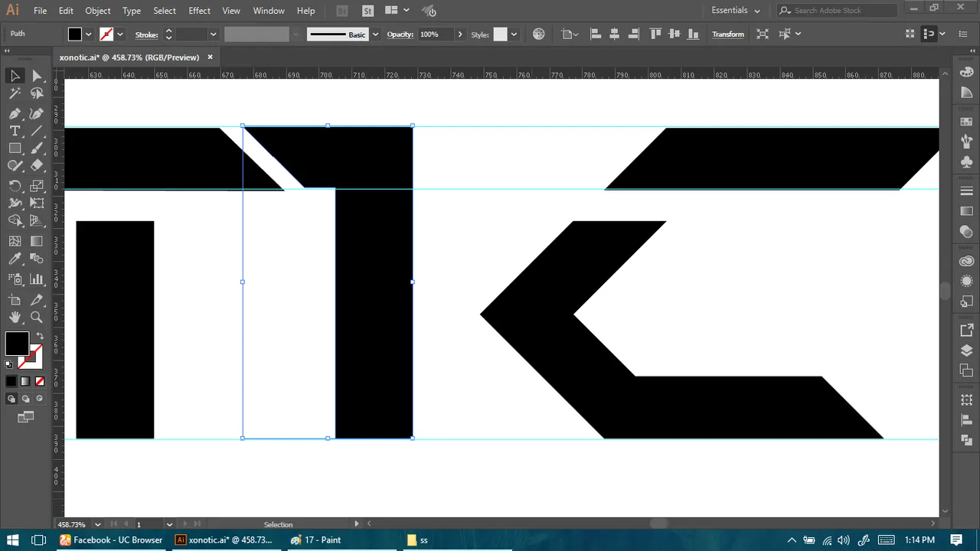Open the Essentials workspace switcher
This screenshot has height=551, width=980.
[x=736, y=11]
